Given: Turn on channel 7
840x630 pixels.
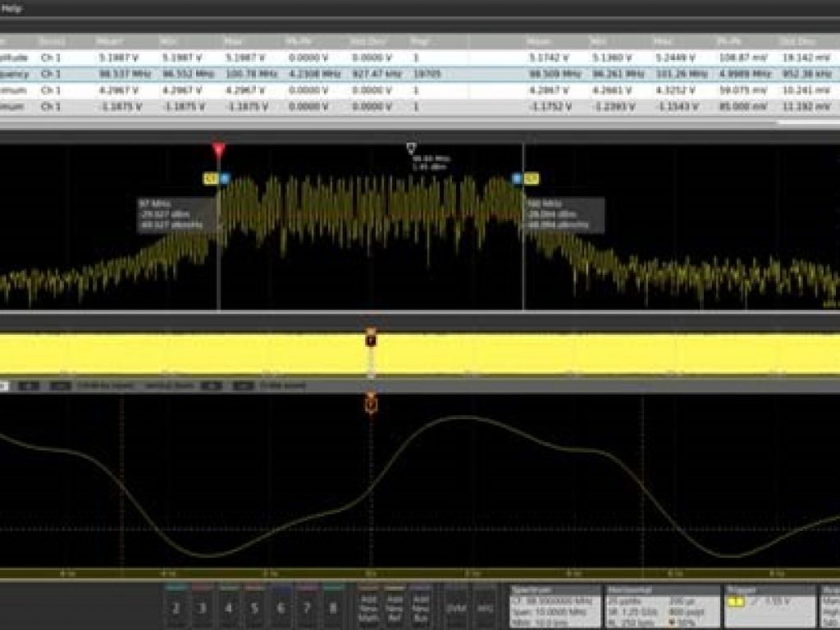Looking at the screenshot, I should tap(307, 606).
